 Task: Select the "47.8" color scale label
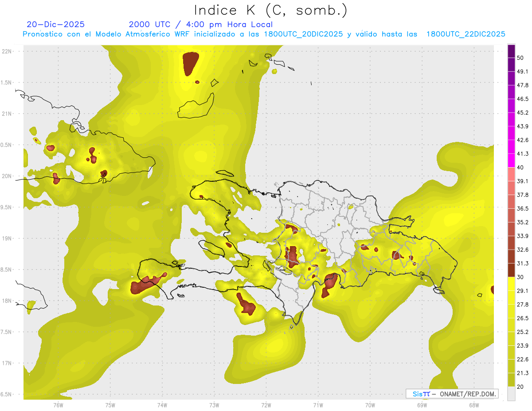coord(523,85)
